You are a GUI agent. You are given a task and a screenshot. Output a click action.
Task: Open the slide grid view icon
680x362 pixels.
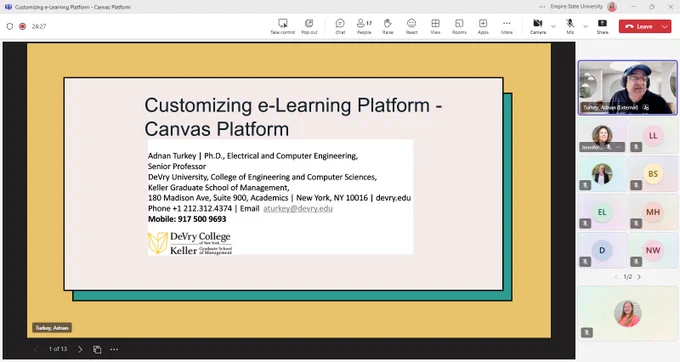pyautogui.click(x=97, y=349)
